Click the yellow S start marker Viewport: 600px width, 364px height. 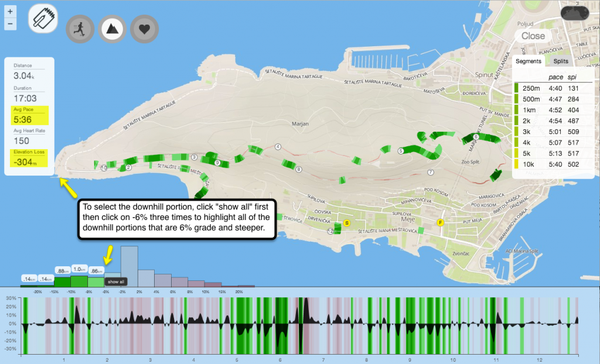(347, 223)
